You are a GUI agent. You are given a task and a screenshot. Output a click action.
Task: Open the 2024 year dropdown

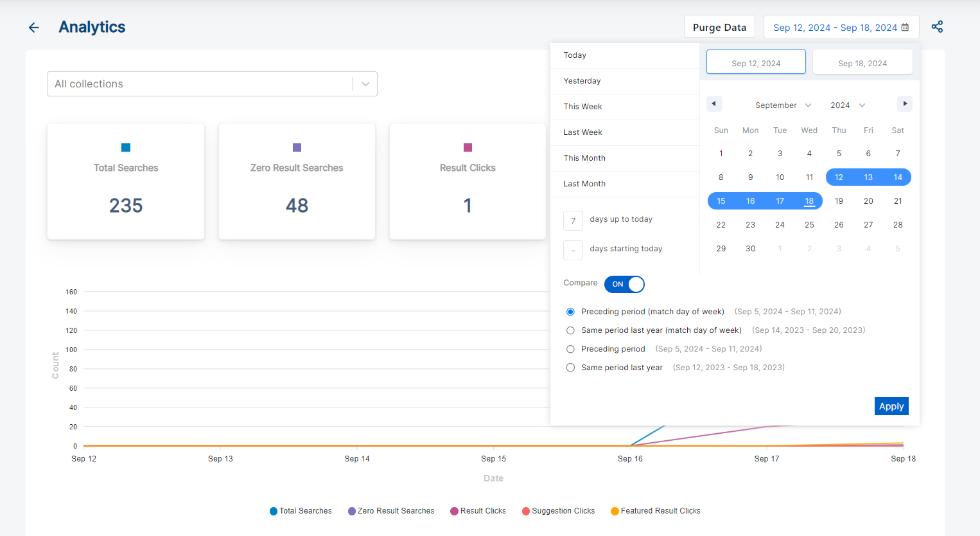848,105
